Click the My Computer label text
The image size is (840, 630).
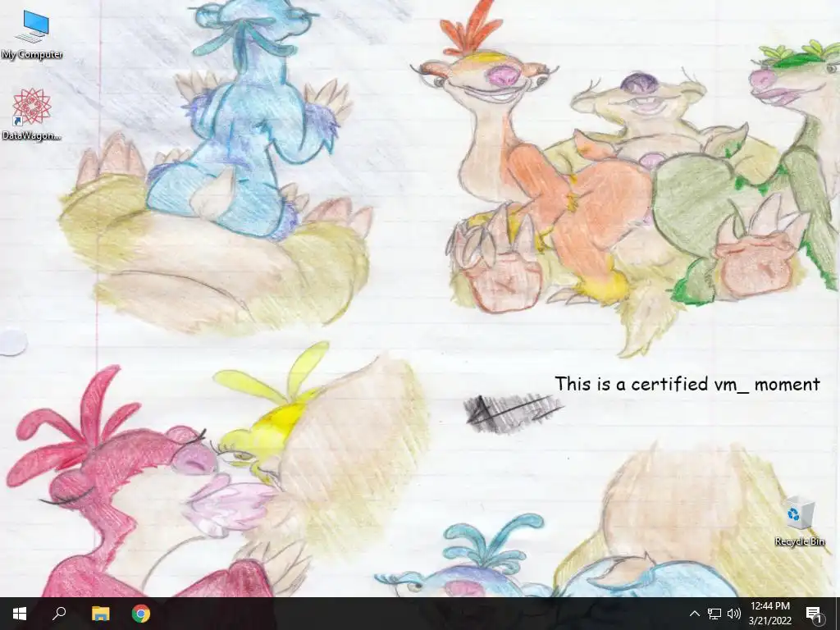[x=32, y=54]
